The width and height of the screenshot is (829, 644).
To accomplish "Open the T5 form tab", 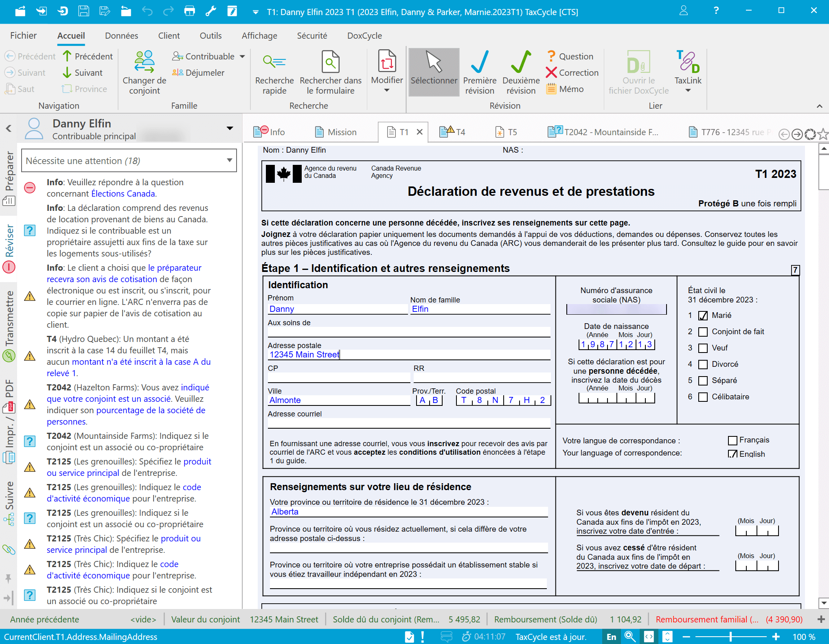I will point(506,132).
